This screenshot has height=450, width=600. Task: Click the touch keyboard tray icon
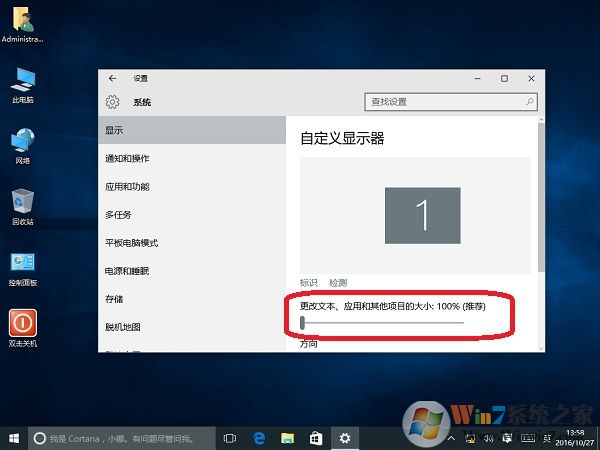tap(528, 438)
